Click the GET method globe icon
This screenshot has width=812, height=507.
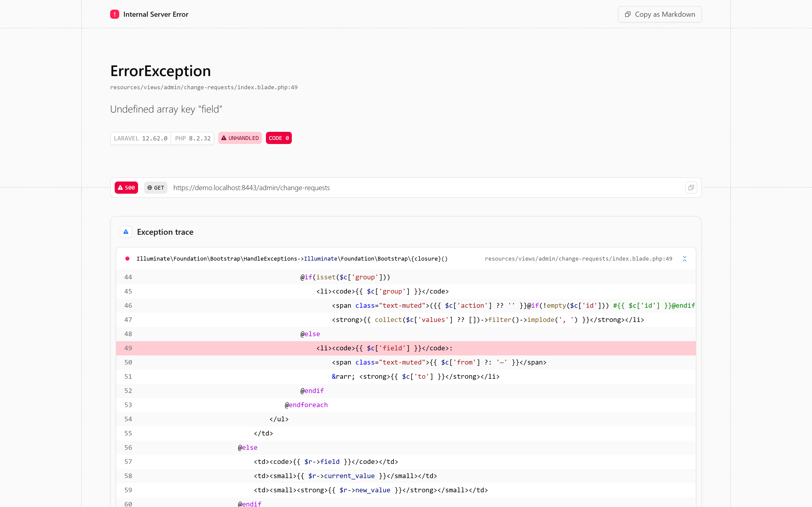[x=150, y=188]
